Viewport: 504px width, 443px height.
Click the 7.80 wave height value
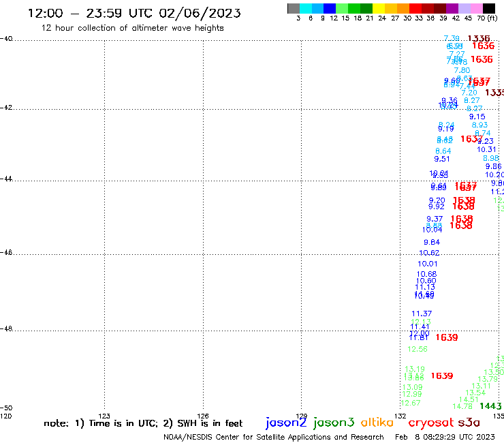(462, 70)
